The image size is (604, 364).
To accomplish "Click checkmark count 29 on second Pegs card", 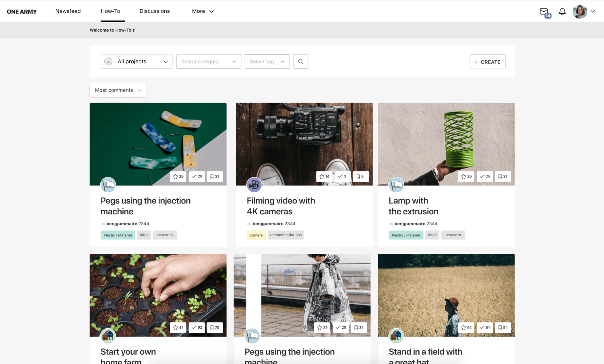I will click(341, 328).
